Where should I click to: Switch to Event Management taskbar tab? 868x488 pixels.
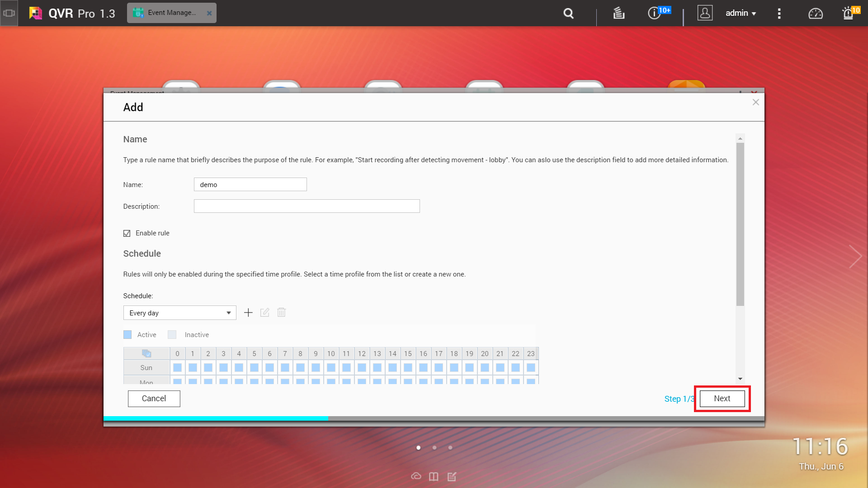(x=171, y=13)
